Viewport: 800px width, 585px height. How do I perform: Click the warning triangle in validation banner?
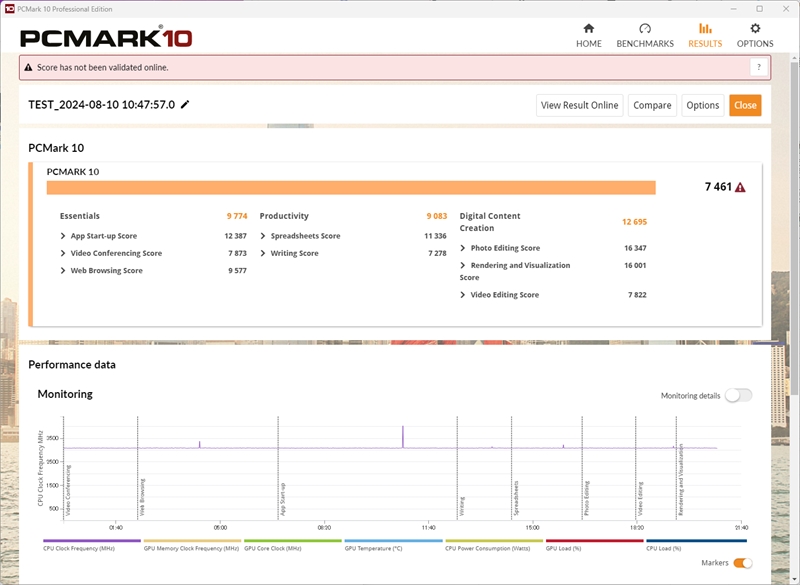tap(28, 67)
